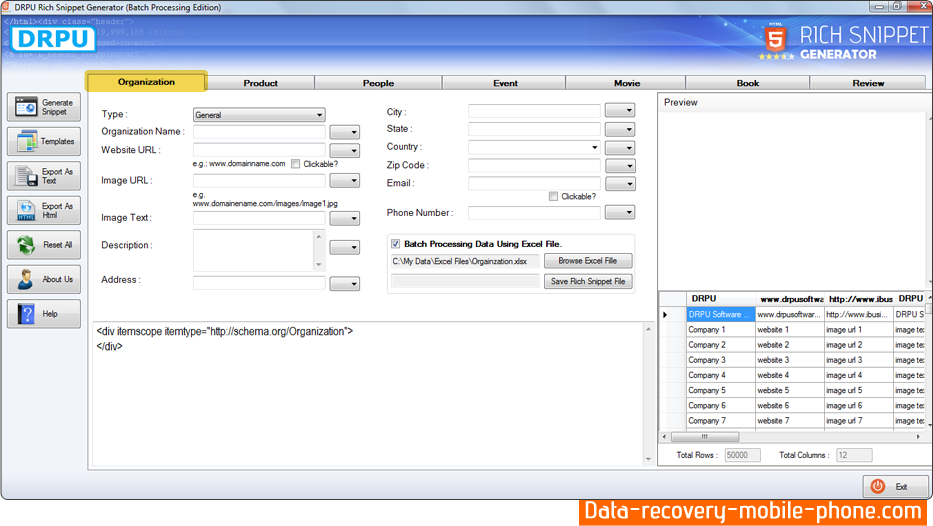
Task: Open the Email column dropdown
Action: 620,184
